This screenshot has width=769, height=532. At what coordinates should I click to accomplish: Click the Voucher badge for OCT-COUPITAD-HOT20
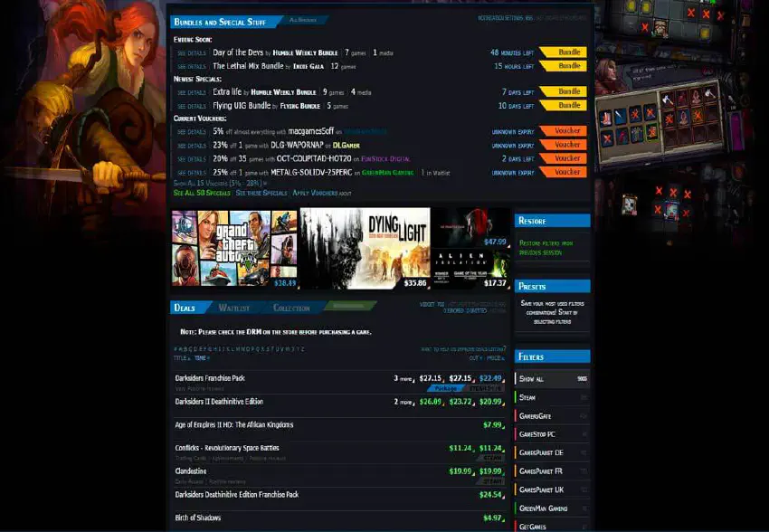564,158
